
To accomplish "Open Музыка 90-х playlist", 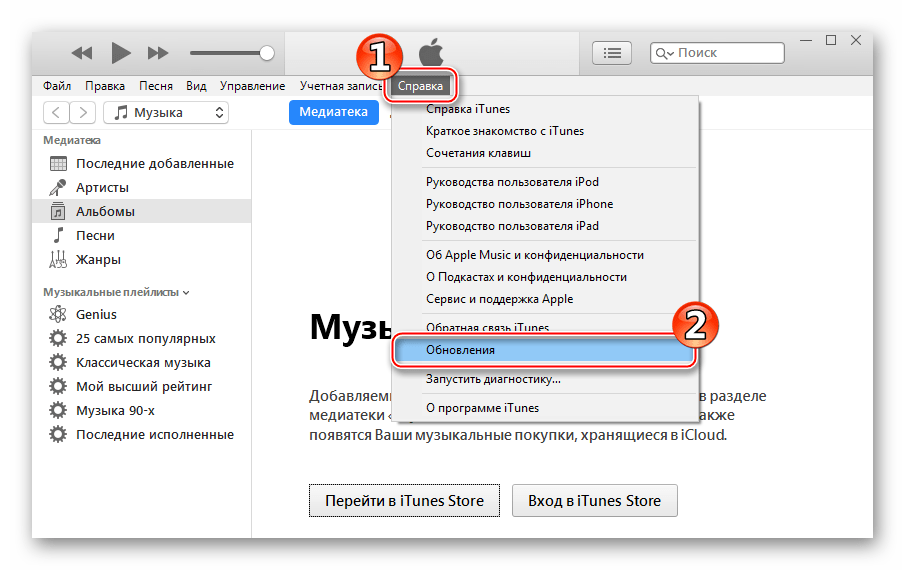I will [x=141, y=410].
